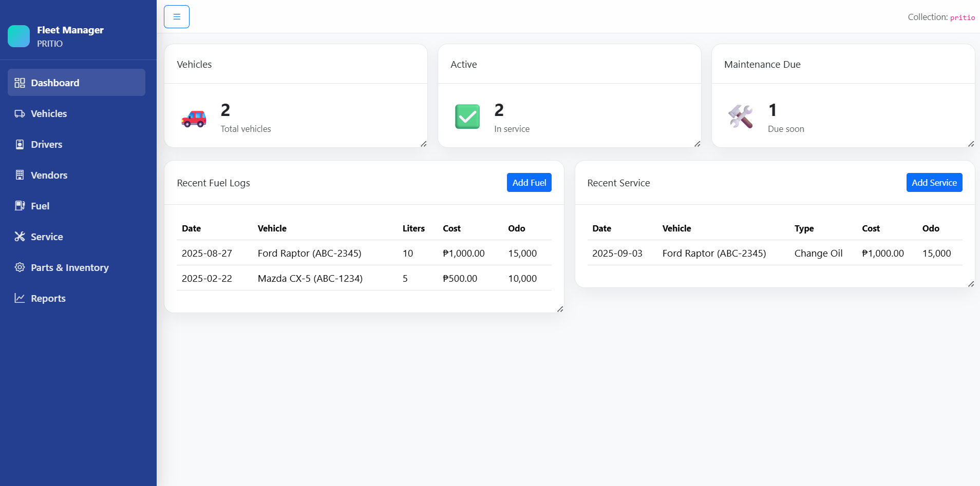Click the Reports chart icon
This screenshot has height=486, width=980.
(20, 298)
